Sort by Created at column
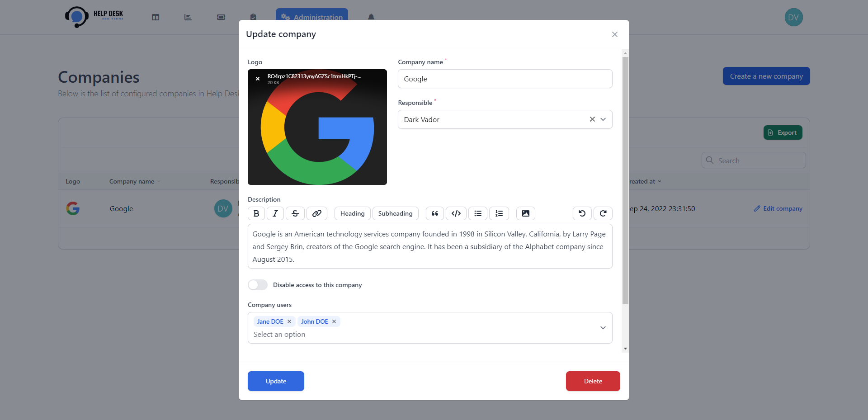The width and height of the screenshot is (868, 420). pyautogui.click(x=645, y=181)
